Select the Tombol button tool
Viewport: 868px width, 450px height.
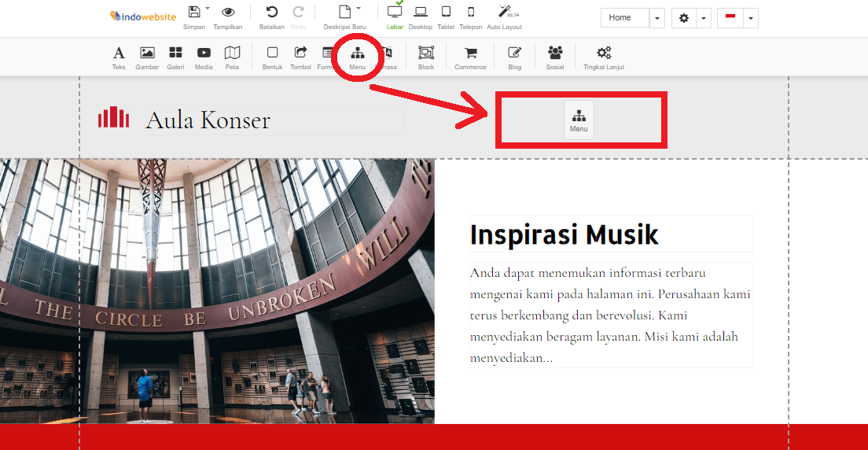pyautogui.click(x=300, y=57)
